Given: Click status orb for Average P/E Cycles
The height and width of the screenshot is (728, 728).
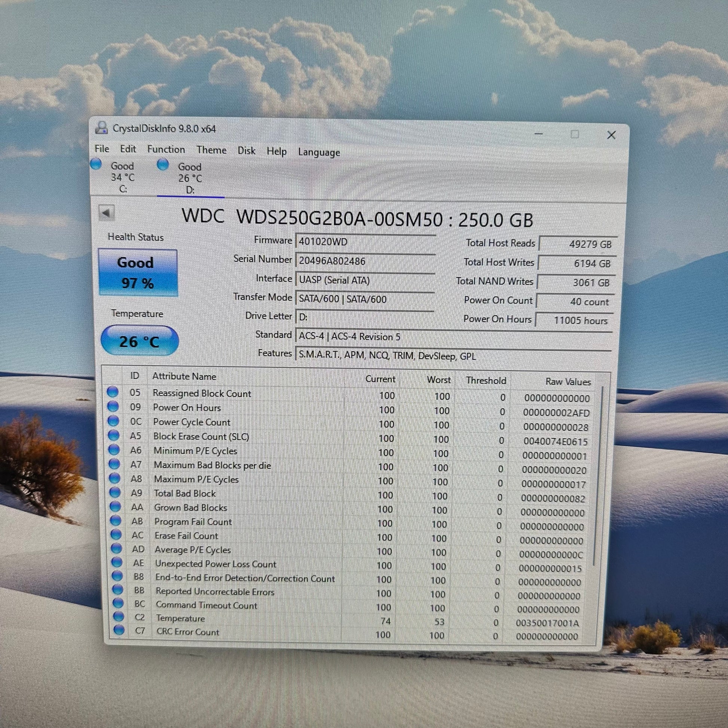Looking at the screenshot, I should pos(117,548).
